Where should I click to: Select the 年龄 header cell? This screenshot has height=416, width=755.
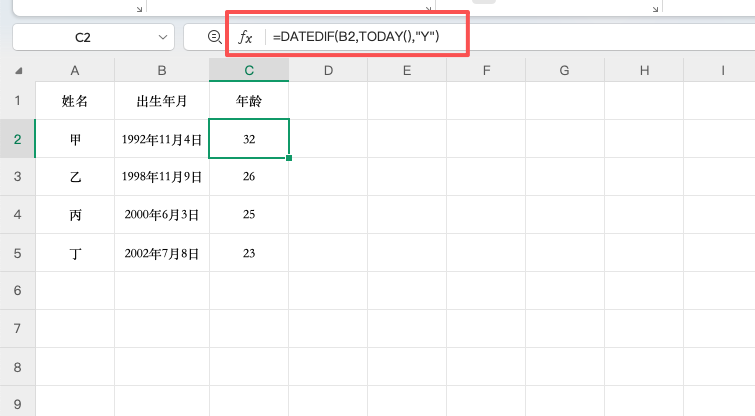tap(249, 101)
